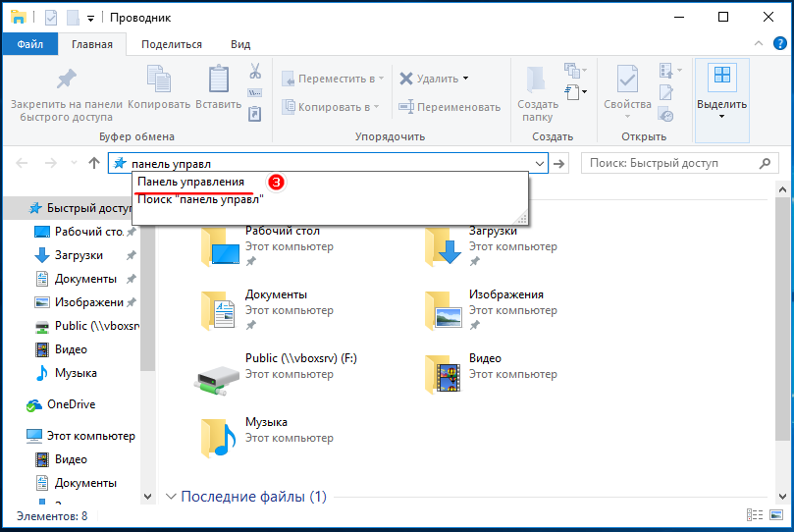794x532 pixels.
Task: Click the Edit pencil icon
Action: tap(666, 92)
